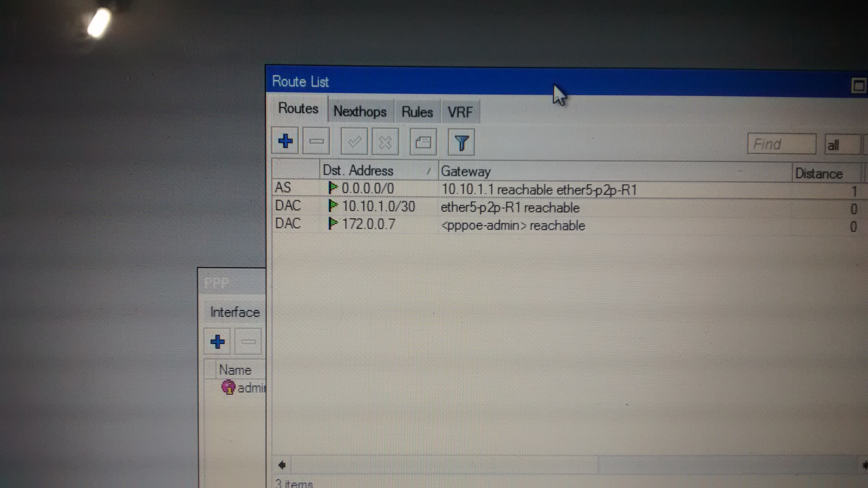Click the blue plus add route button
868x488 pixels.
[x=285, y=141]
